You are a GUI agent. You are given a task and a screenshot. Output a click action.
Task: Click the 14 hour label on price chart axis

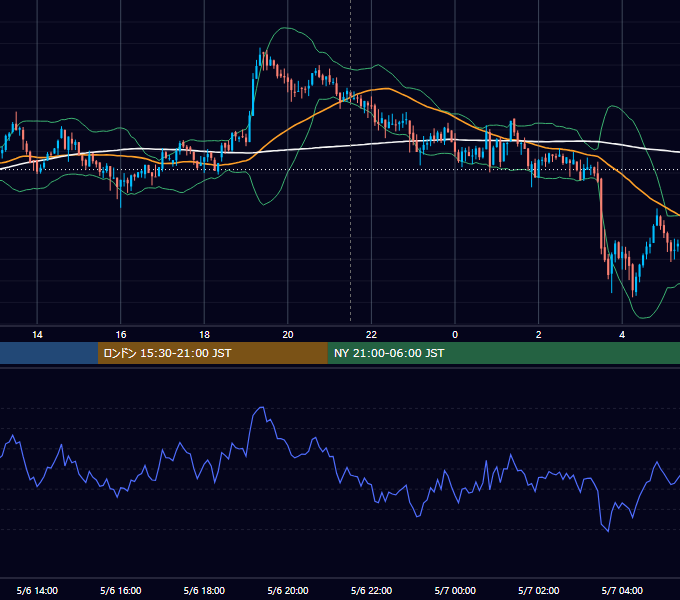click(x=37, y=335)
